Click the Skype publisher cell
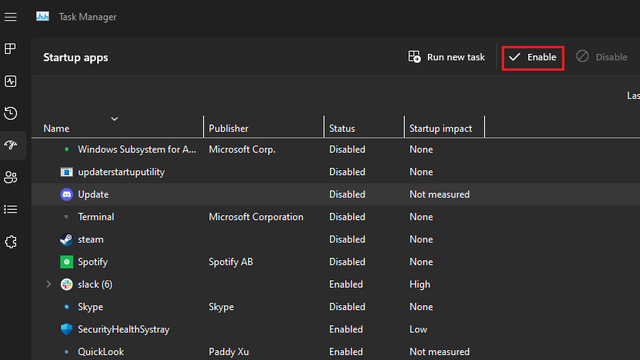Image resolution: width=640 pixels, height=360 pixels. pyautogui.click(x=221, y=307)
